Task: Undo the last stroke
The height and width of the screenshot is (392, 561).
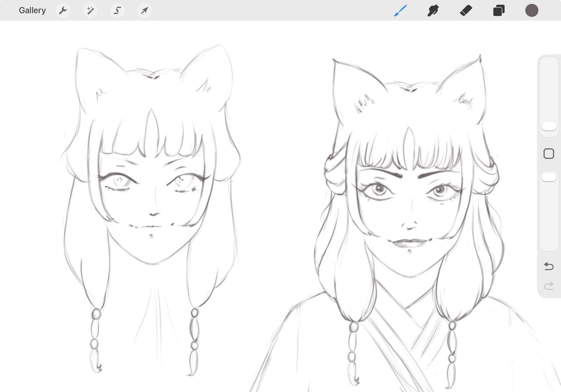Action: point(549,266)
